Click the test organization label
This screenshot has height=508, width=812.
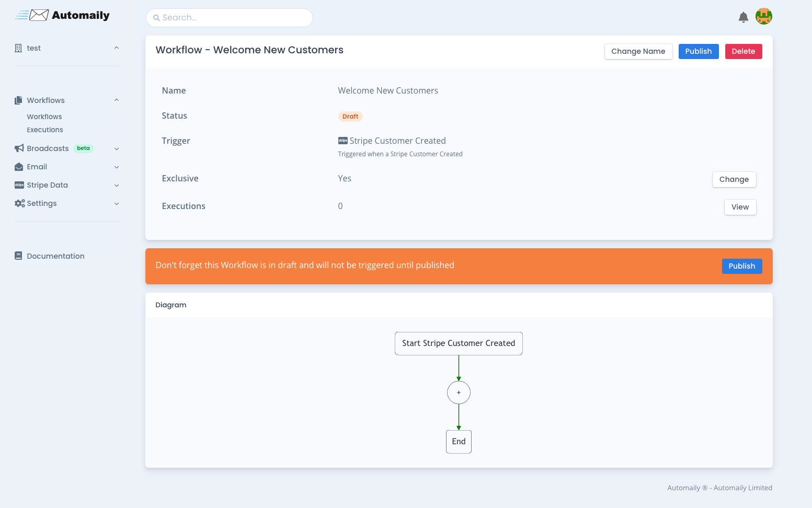pyautogui.click(x=34, y=48)
